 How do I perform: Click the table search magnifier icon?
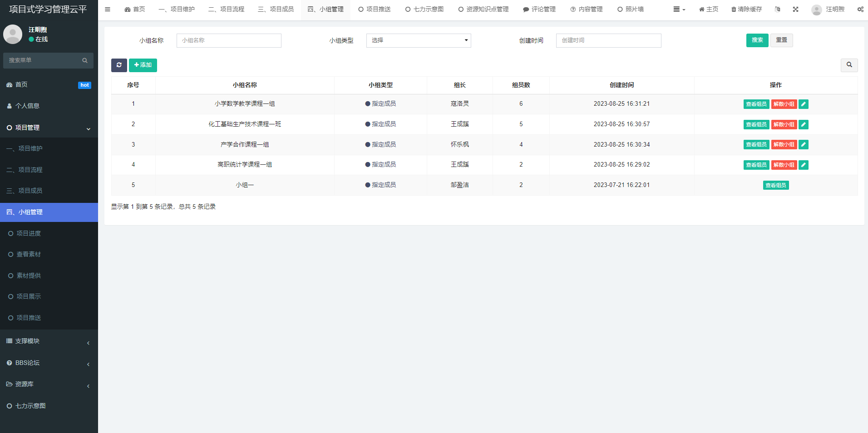pos(849,65)
